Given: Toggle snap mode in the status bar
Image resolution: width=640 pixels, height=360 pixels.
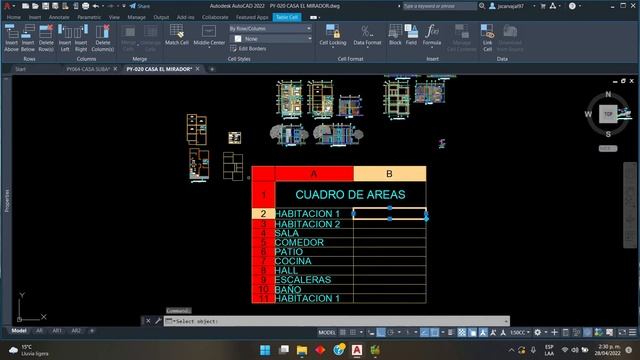Looking at the screenshot, I should 353,333.
